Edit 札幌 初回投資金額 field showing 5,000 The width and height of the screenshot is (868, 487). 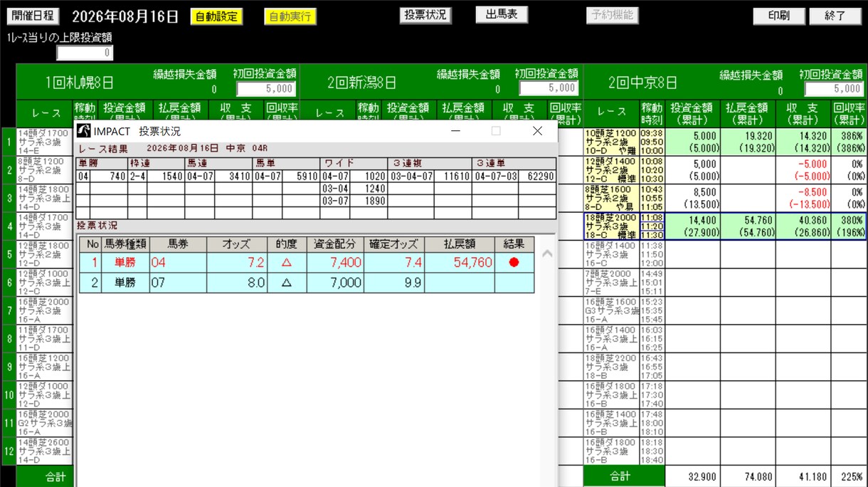(x=266, y=88)
